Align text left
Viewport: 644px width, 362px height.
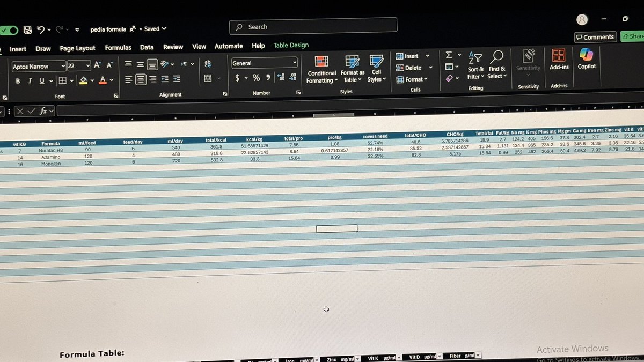pyautogui.click(x=128, y=79)
